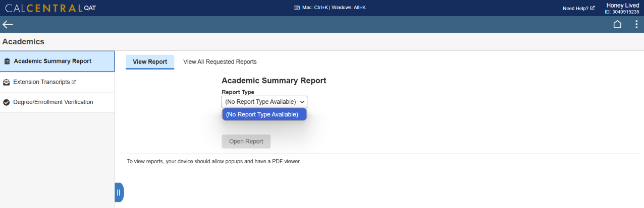Select highlighted "(No Report Type Available)" list option
The height and width of the screenshot is (208, 644).
(262, 114)
